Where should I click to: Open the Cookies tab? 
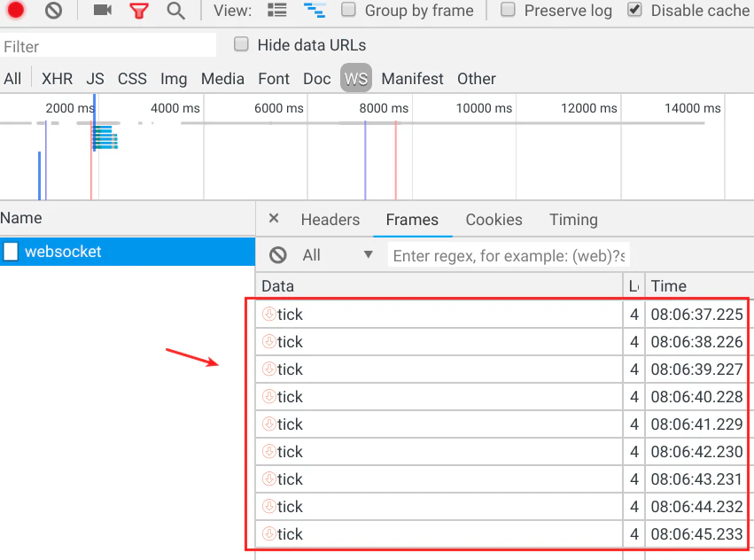pyautogui.click(x=494, y=220)
